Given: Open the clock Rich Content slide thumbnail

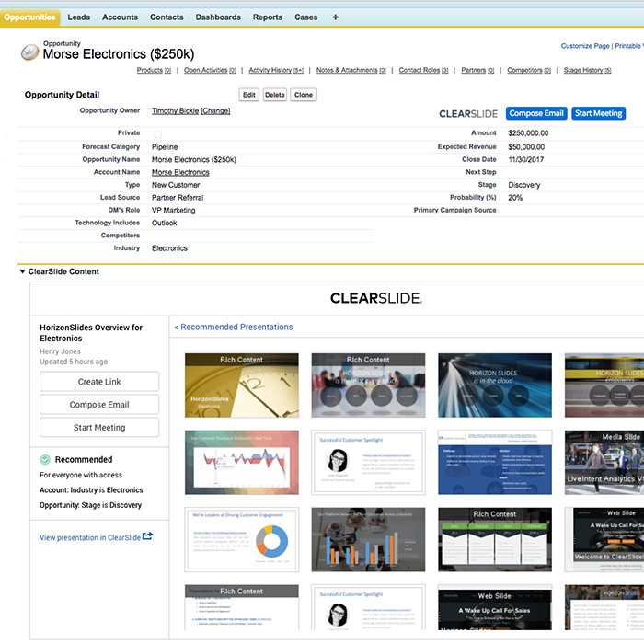Looking at the screenshot, I should click(241, 385).
